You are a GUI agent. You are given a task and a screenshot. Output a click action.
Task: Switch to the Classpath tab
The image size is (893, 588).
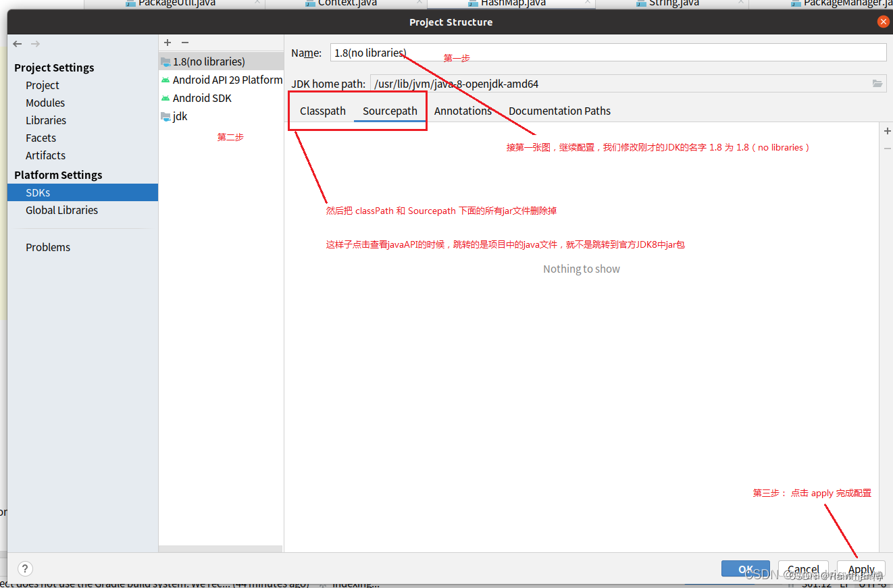point(323,111)
